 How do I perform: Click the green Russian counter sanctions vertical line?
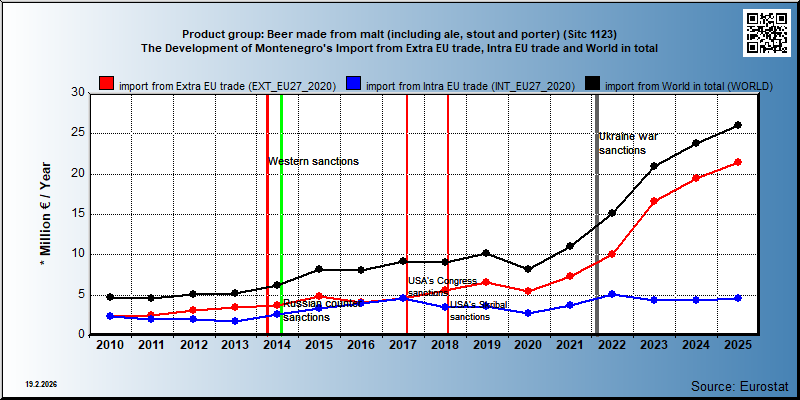point(282,214)
